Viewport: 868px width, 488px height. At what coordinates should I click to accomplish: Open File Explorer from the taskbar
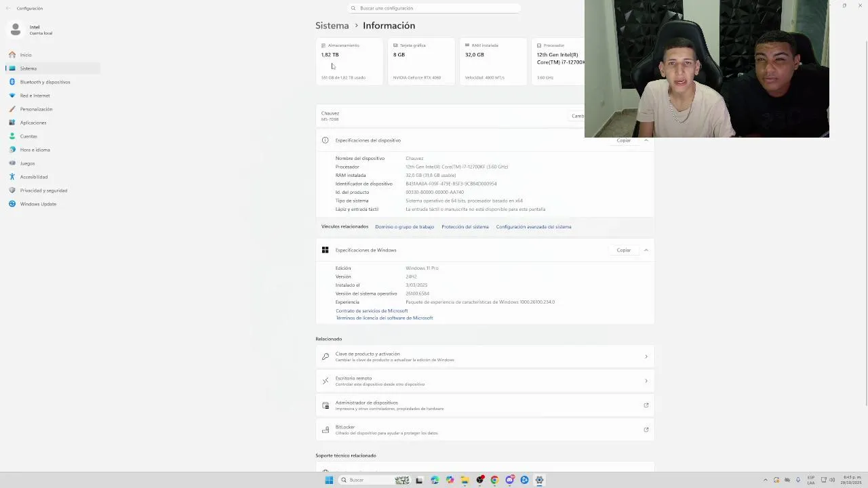tap(465, 480)
